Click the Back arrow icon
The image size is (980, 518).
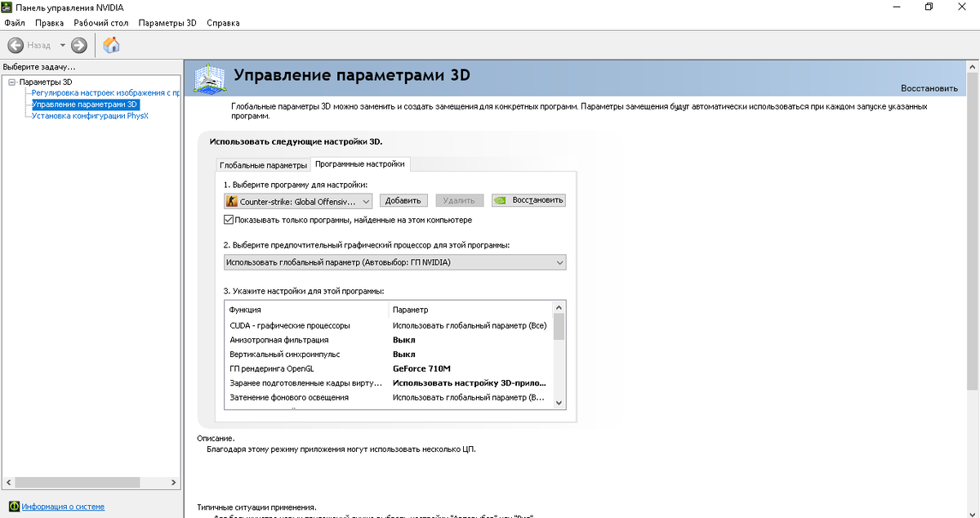click(x=15, y=46)
